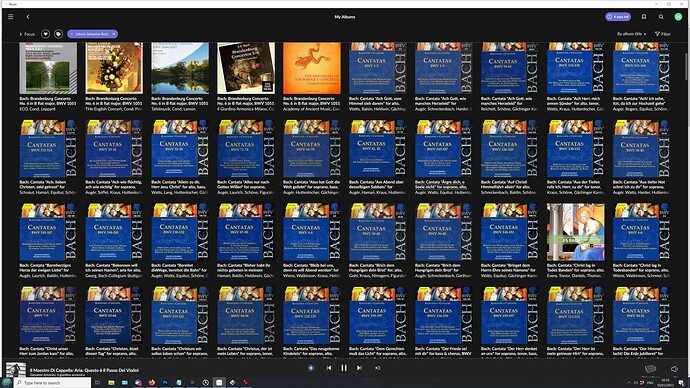This screenshot has width=690, height=388.
Task: Expand the Focus panel chevron
Action: [x=21, y=34]
